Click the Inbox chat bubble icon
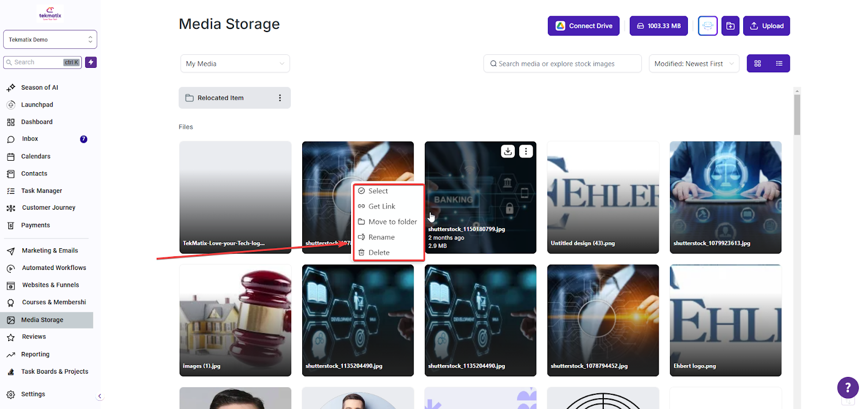Image resolution: width=868 pixels, height=409 pixels. [11, 140]
